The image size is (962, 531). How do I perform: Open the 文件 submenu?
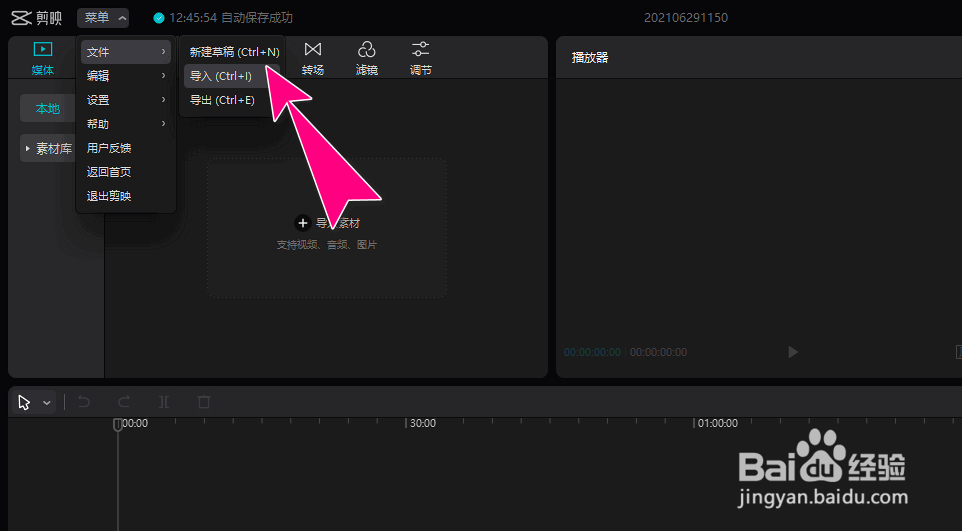[x=126, y=52]
